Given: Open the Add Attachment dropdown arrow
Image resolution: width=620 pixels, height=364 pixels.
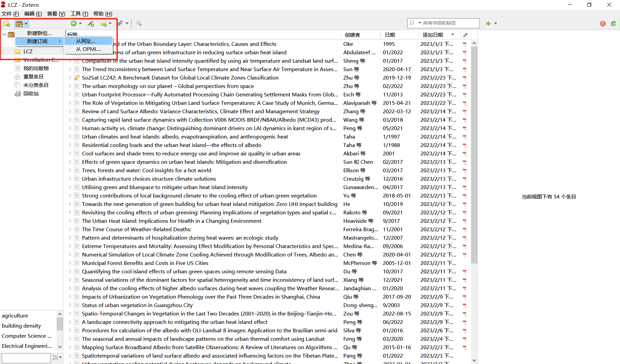Looking at the screenshot, I should pos(127,23).
